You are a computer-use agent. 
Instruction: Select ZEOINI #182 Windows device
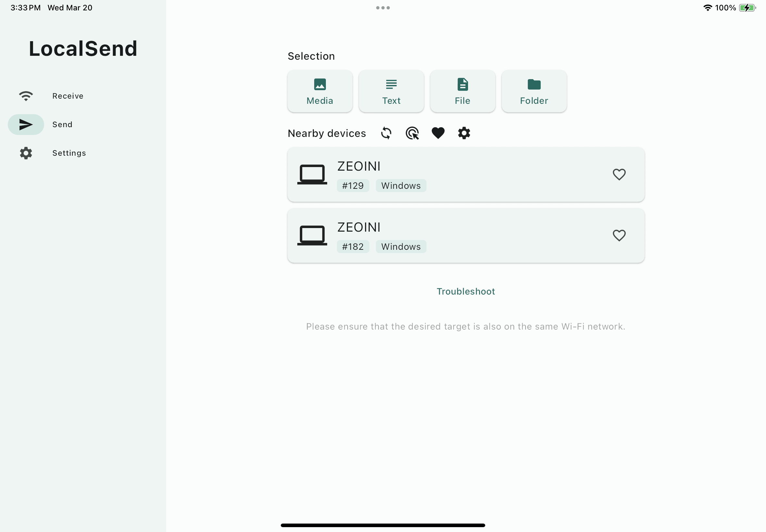(x=466, y=235)
